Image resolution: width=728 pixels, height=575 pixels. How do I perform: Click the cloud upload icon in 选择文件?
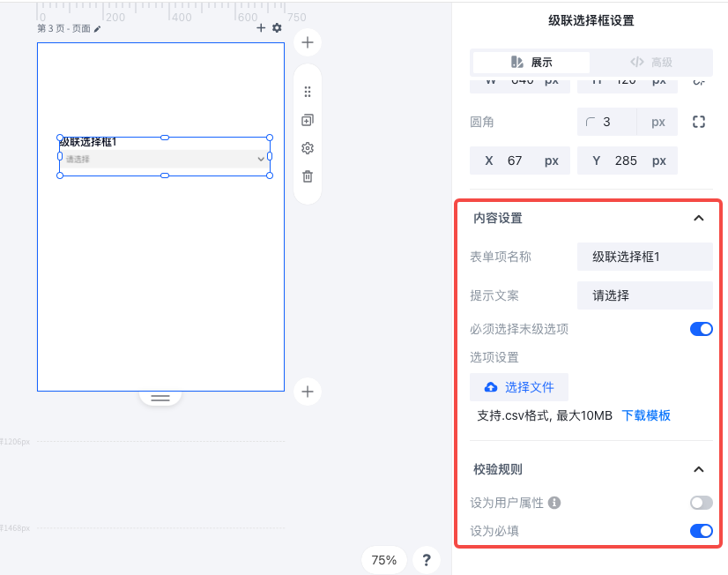491,387
